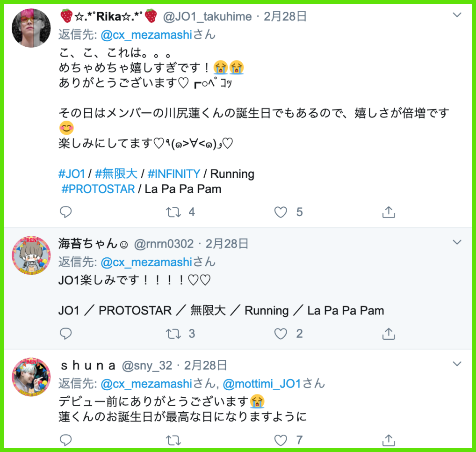Viewport: 476px width, 452px height.
Task: Open the chevron menu on 海苔ちゃん's tweet
Action: coord(457,242)
